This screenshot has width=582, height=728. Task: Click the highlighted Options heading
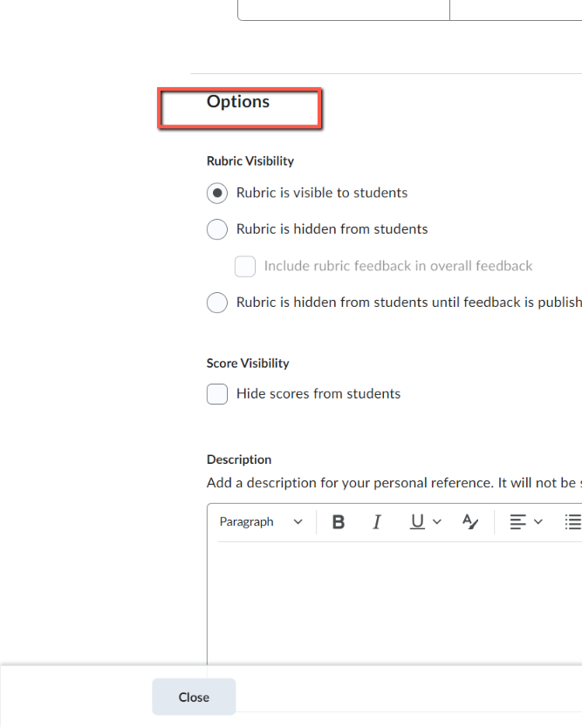tap(239, 102)
